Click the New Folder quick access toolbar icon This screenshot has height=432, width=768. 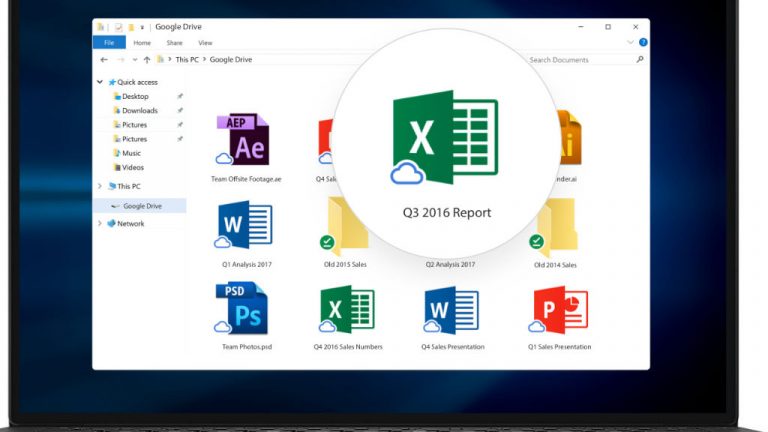(131, 27)
